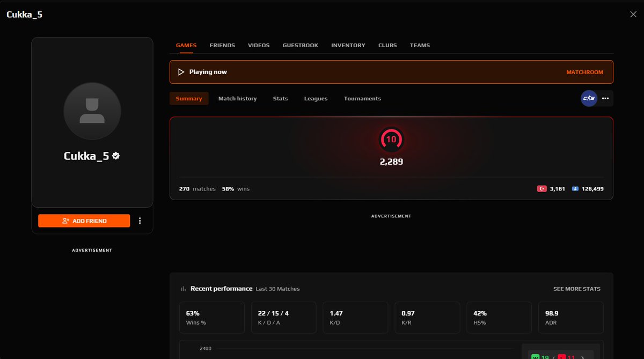Image resolution: width=644 pixels, height=359 pixels.
Task: Click the blue region ranking icon
Action: point(575,189)
